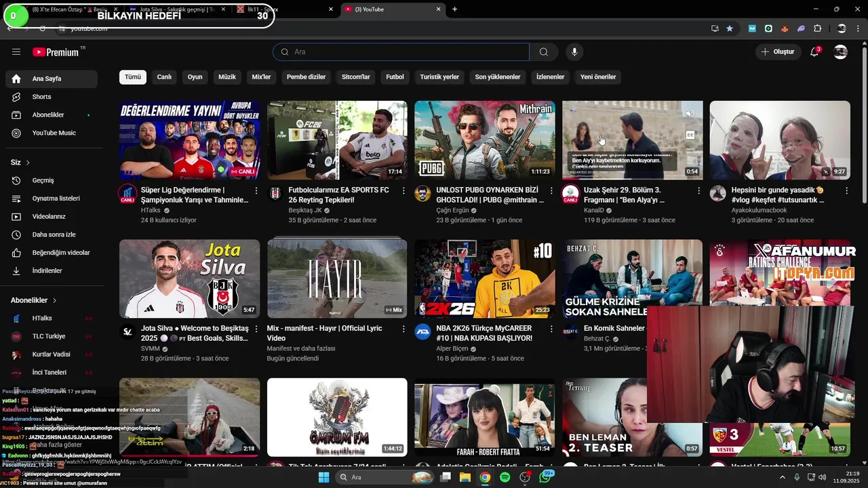The image size is (868, 488).
Task: Open Beşiktaş JK channel link
Action: point(305,210)
